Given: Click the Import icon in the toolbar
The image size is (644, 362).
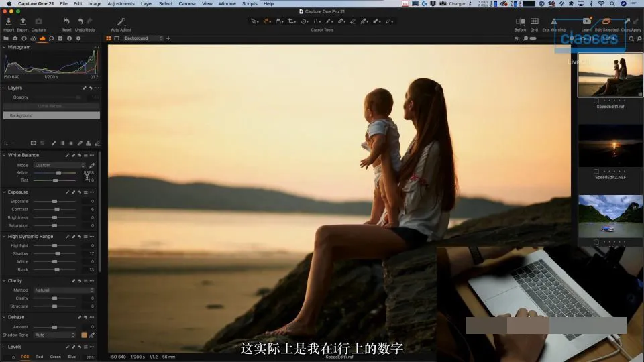Looking at the screenshot, I should tap(8, 21).
